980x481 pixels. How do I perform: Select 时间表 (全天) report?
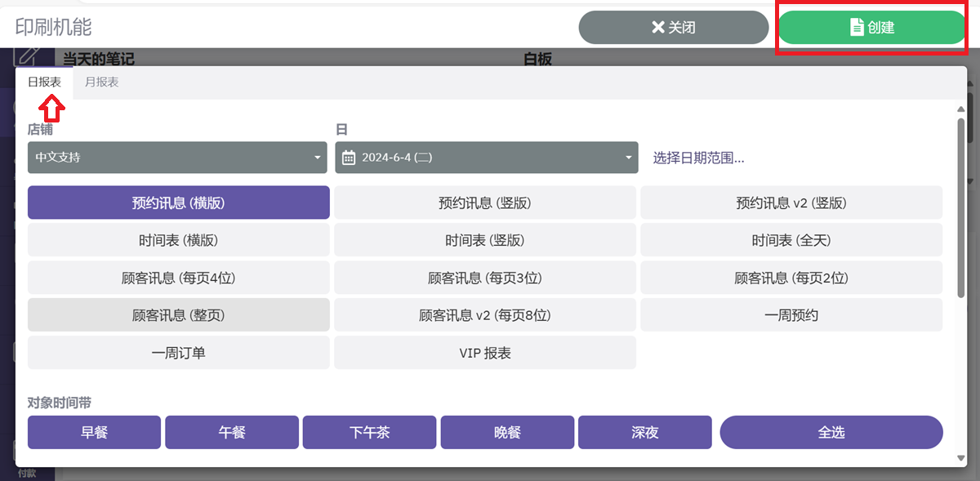pyautogui.click(x=791, y=240)
